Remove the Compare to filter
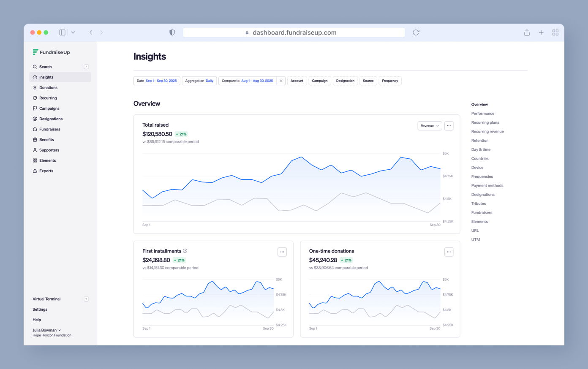 pyautogui.click(x=281, y=81)
